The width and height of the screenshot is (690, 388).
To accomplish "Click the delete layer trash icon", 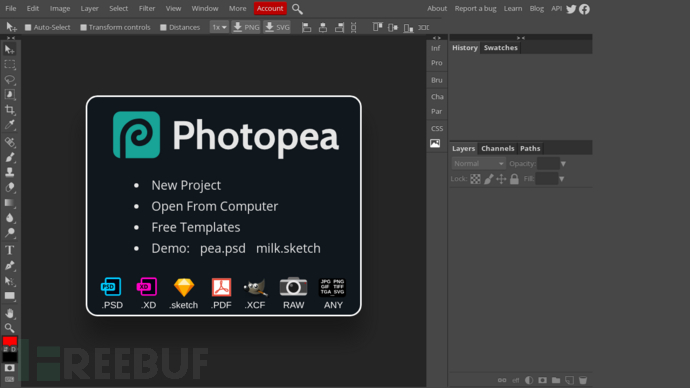I will click(x=583, y=380).
